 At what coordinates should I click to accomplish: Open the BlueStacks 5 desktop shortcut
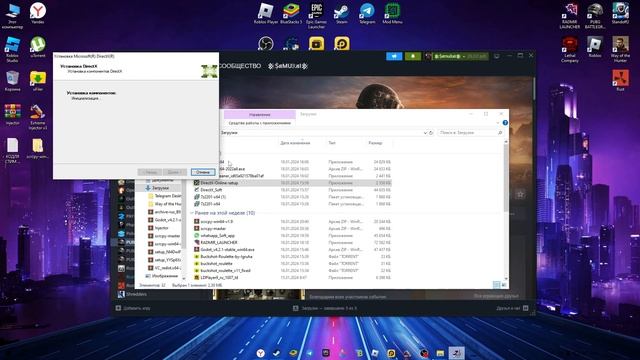(291, 13)
